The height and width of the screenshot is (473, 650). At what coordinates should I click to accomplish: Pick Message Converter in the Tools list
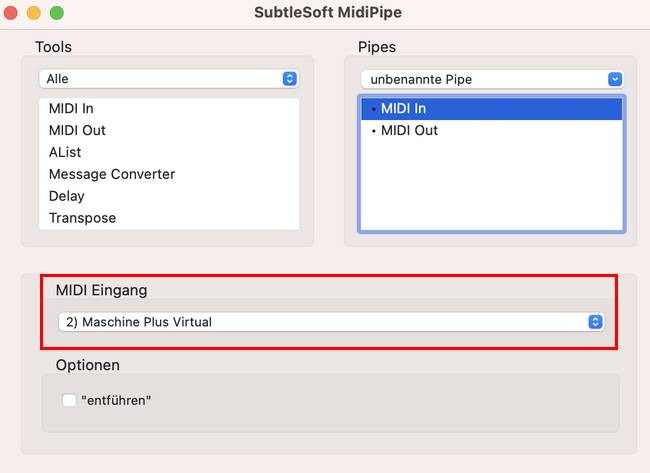(169, 174)
